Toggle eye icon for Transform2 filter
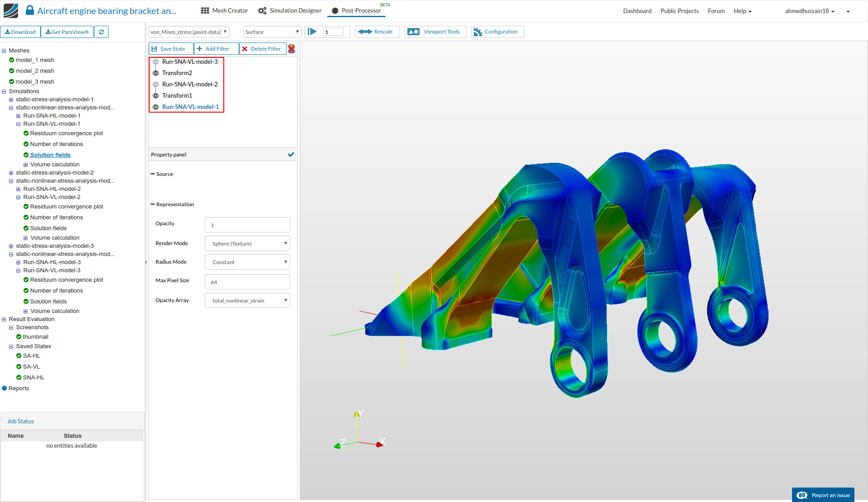The width and height of the screenshot is (868, 502). (156, 73)
